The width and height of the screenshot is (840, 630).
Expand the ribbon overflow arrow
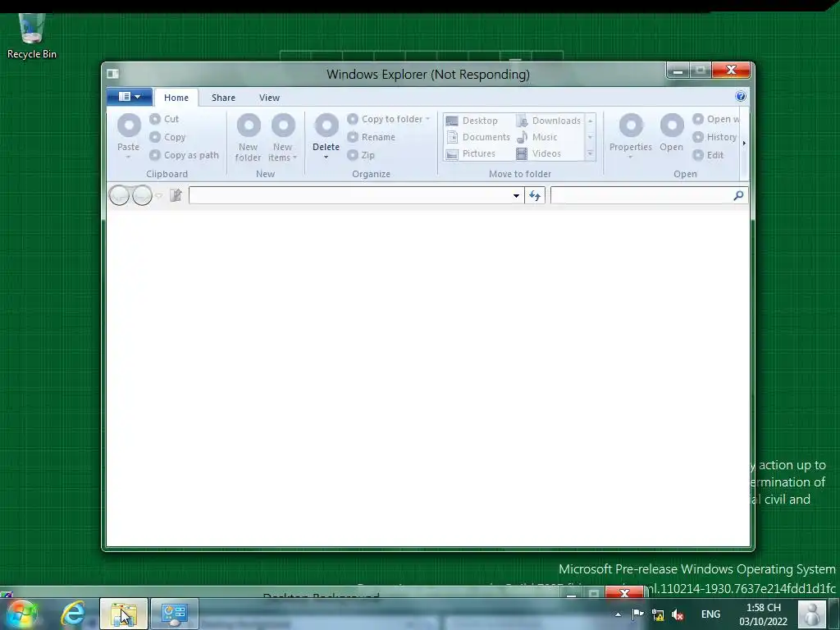744,143
